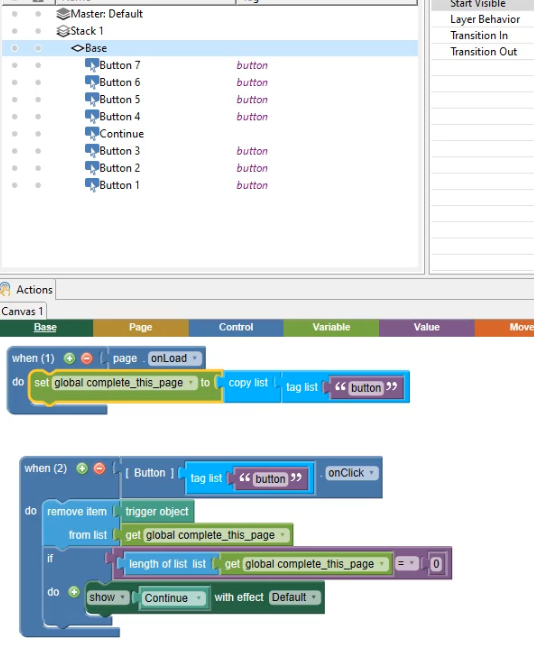Click the Stack 1 layers icon
Image resolution: width=534 pixels, height=646 pixels.
[63, 31]
